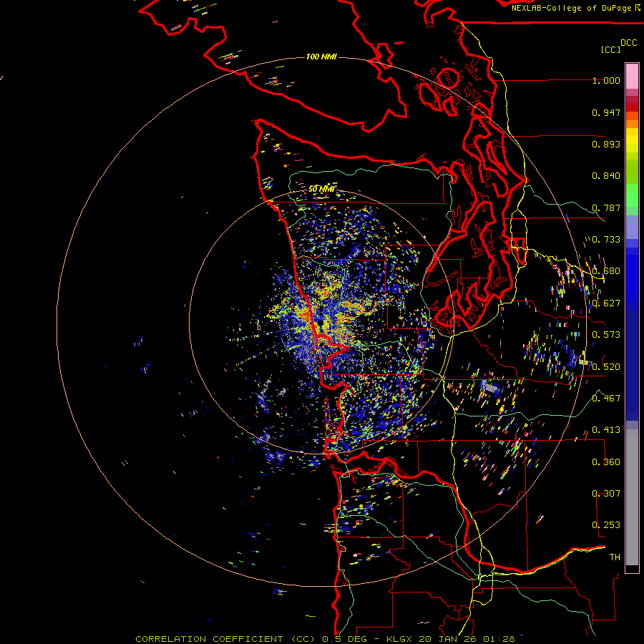Click the 0.360 scale value
Screen dimensions: 644x644
click(606, 462)
